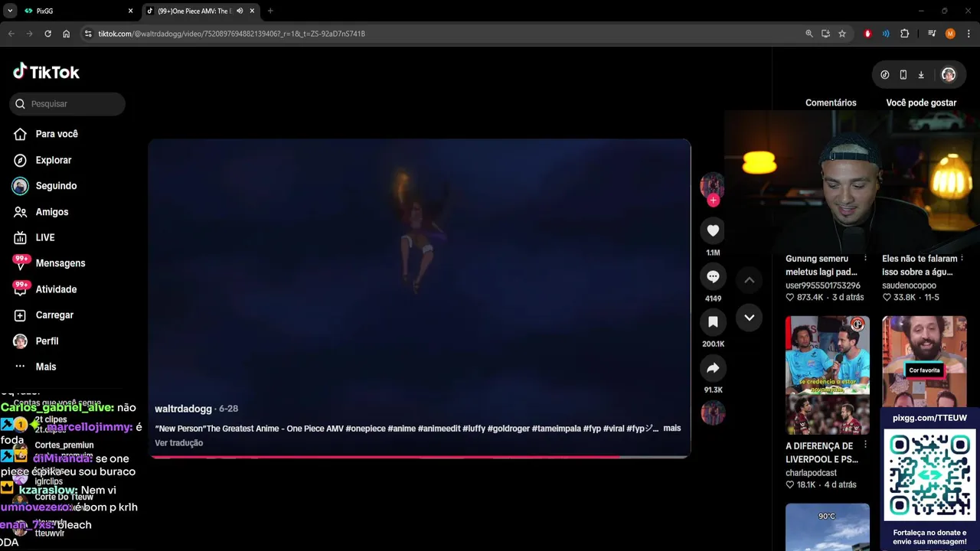Open charlapodcast profile link
The image size is (980, 551).
(811, 473)
